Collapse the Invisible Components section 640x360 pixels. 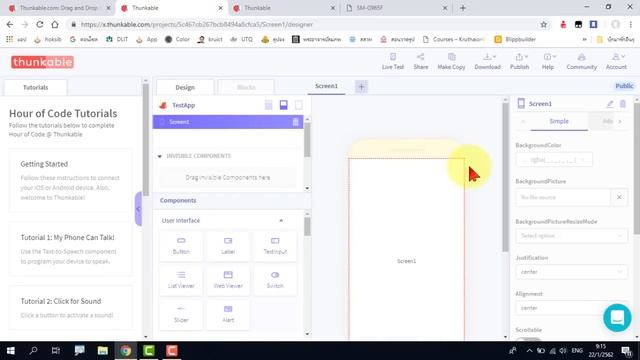point(160,156)
